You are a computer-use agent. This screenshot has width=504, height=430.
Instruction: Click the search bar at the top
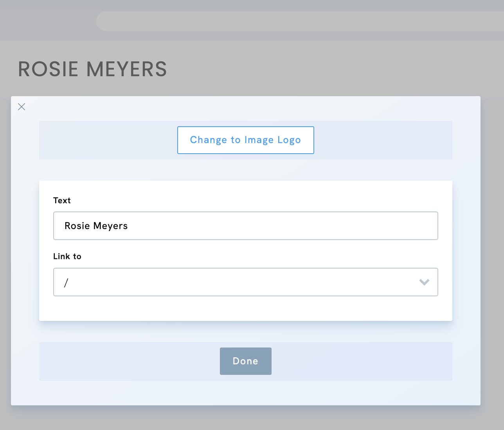[x=300, y=21]
